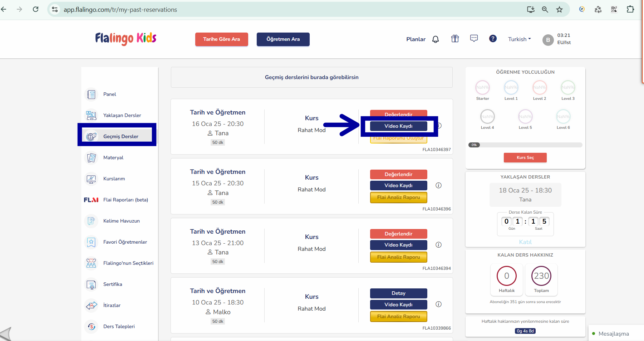Click the Tarihe Göre Ara button
Image resolution: width=644 pixels, height=341 pixels.
(x=222, y=39)
